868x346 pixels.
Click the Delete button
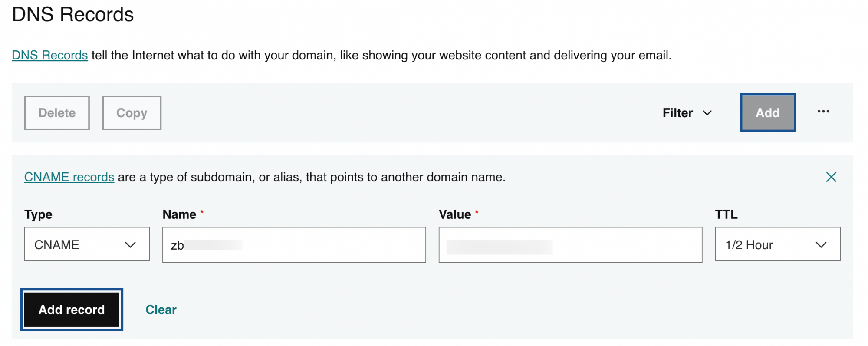(56, 113)
